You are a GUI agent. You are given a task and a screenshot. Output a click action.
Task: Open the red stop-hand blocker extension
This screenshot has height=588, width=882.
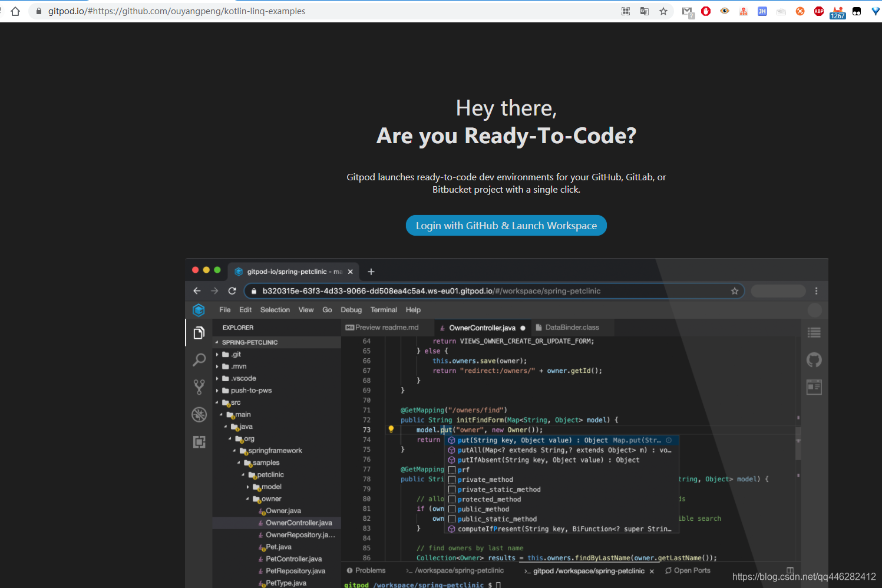click(706, 11)
